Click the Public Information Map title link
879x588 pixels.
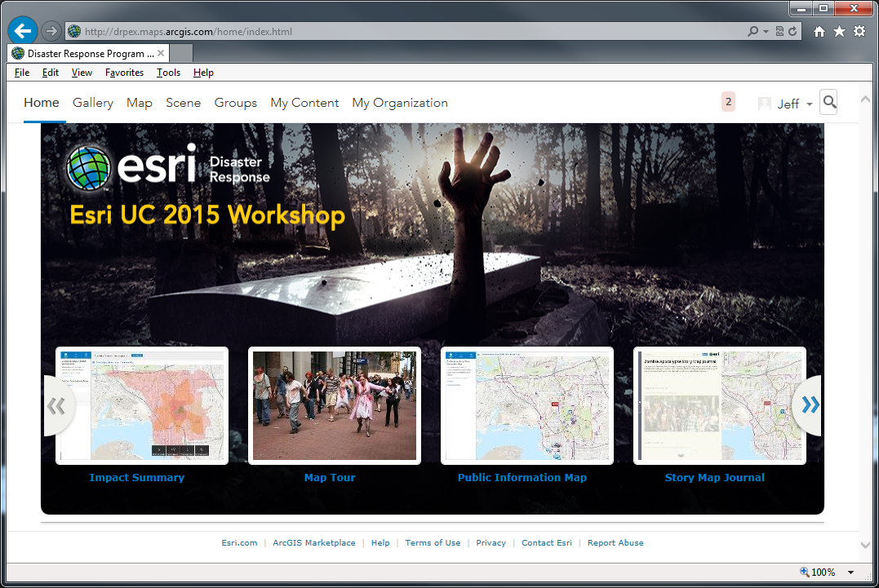point(522,478)
